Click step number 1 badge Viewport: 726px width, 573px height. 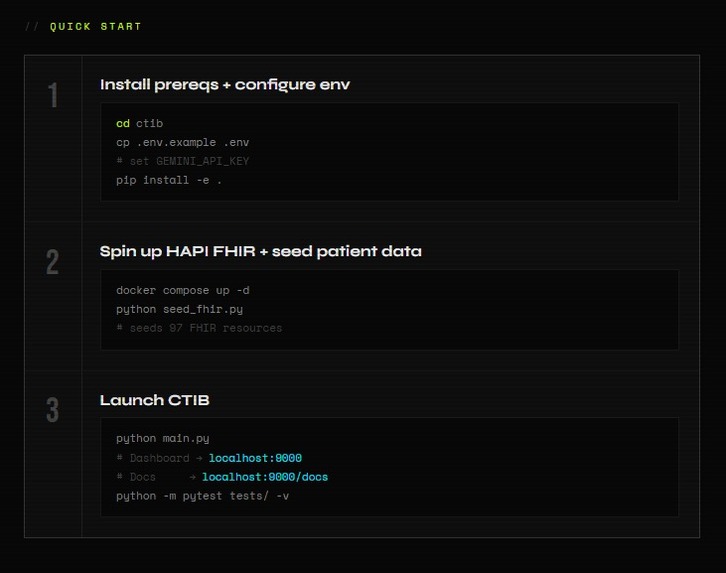click(x=53, y=95)
